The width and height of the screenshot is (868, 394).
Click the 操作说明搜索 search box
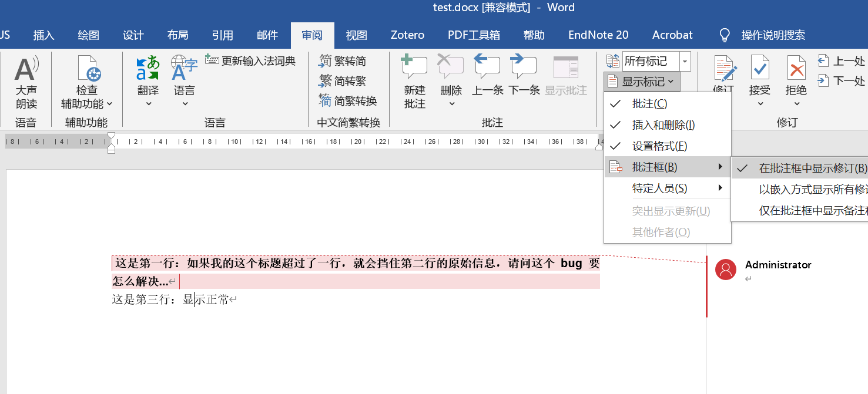pos(773,35)
